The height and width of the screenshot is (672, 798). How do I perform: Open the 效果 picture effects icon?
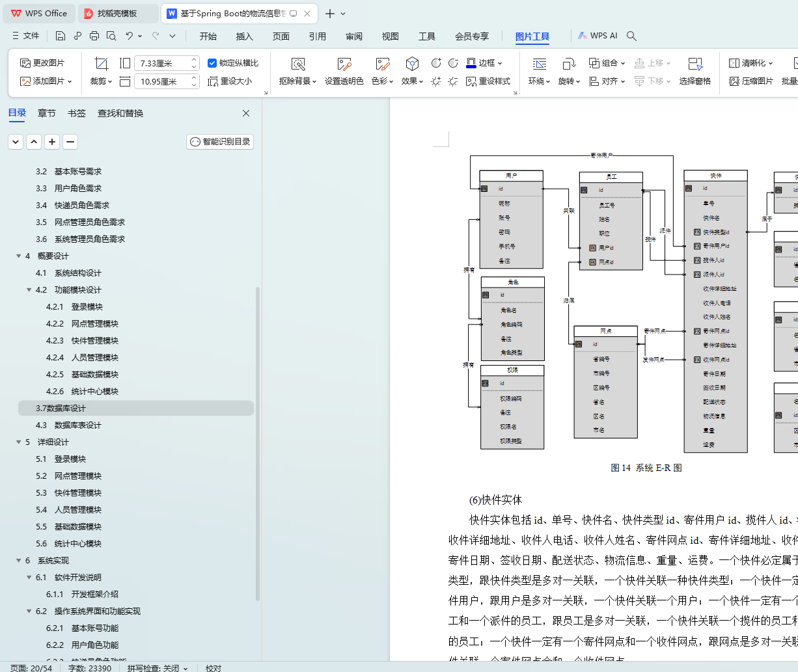click(412, 64)
